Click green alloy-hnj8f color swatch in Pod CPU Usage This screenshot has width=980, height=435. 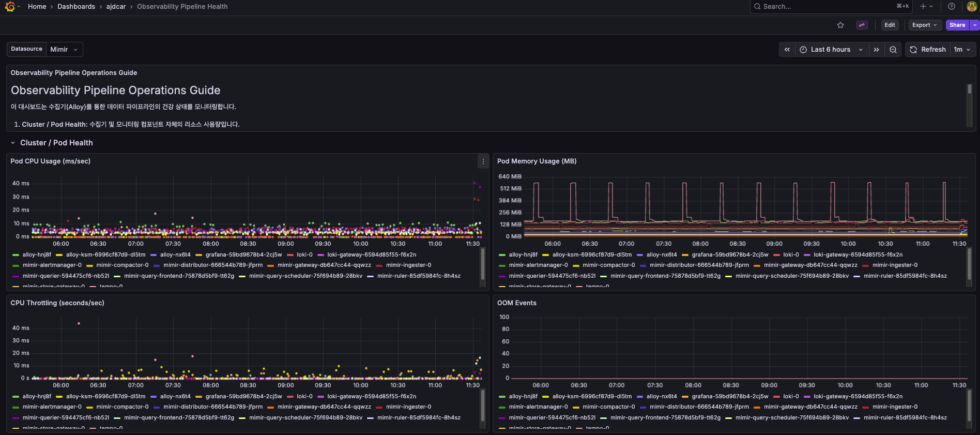[16, 254]
